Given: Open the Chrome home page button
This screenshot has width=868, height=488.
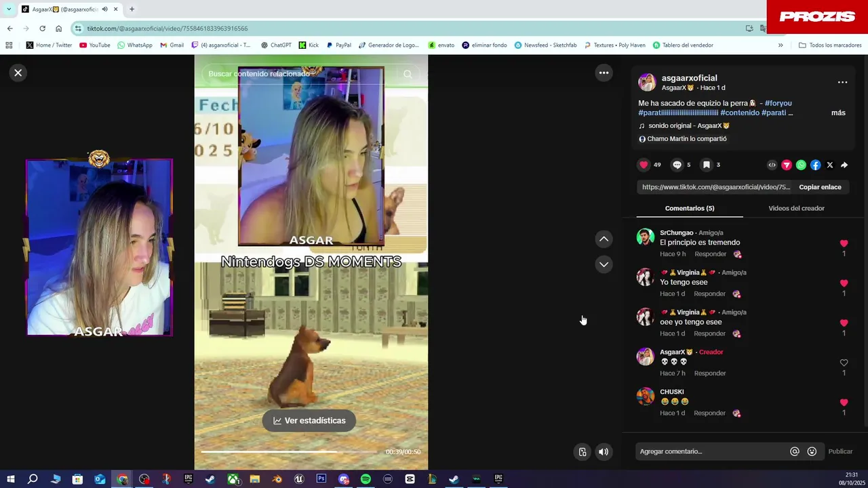Looking at the screenshot, I should [x=59, y=28].
